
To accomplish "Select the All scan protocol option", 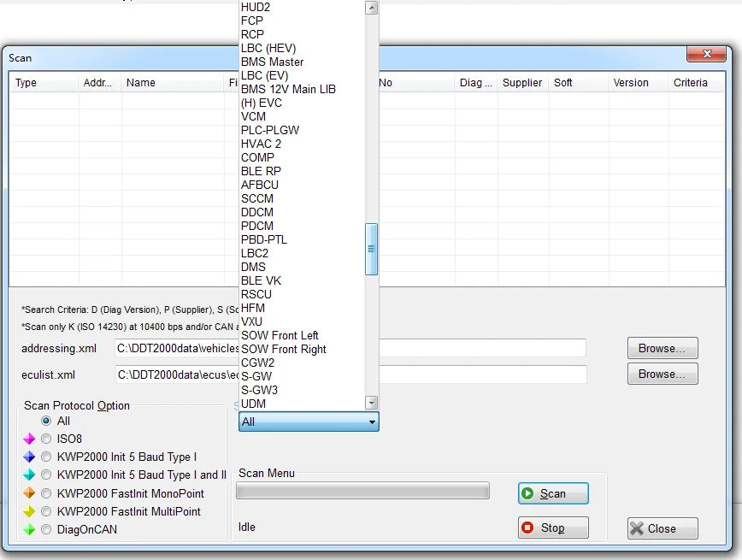I will tap(46, 421).
